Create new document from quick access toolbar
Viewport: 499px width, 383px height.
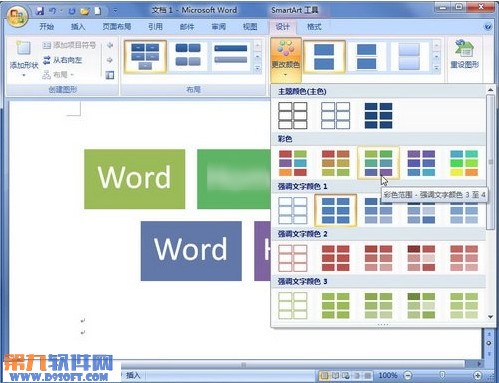[x=97, y=11]
